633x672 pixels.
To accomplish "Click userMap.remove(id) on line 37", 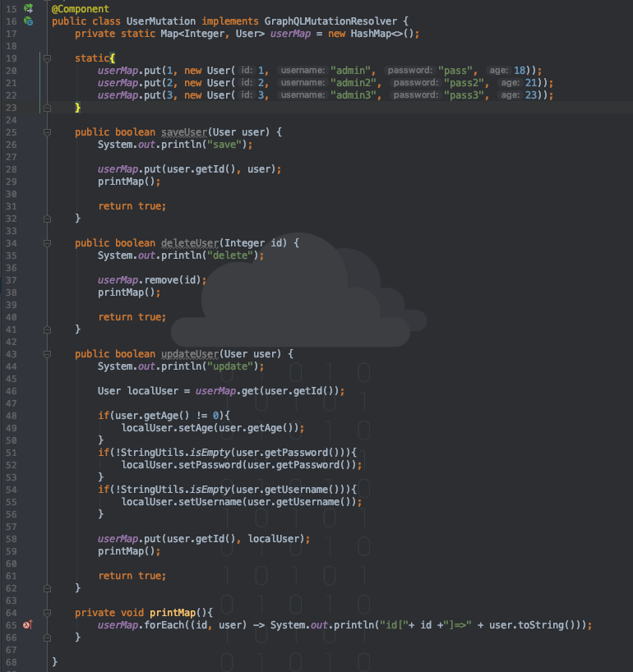I will [x=150, y=280].
